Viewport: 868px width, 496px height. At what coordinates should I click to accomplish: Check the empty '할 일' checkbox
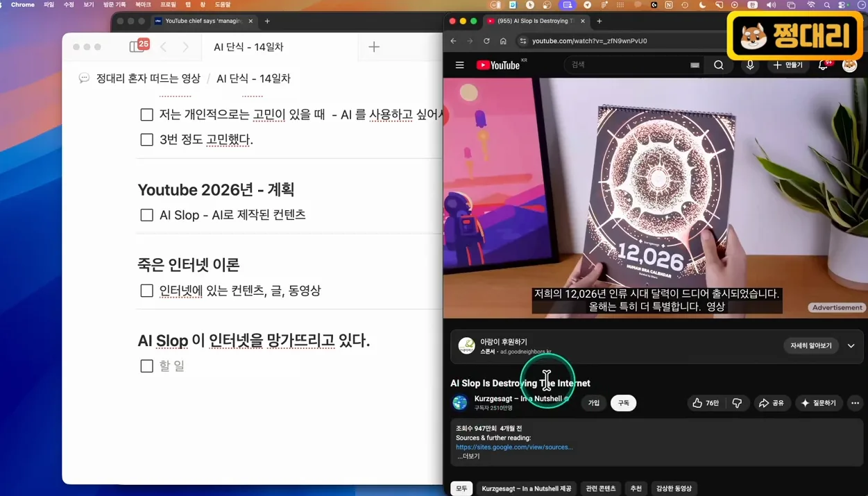[x=146, y=366]
